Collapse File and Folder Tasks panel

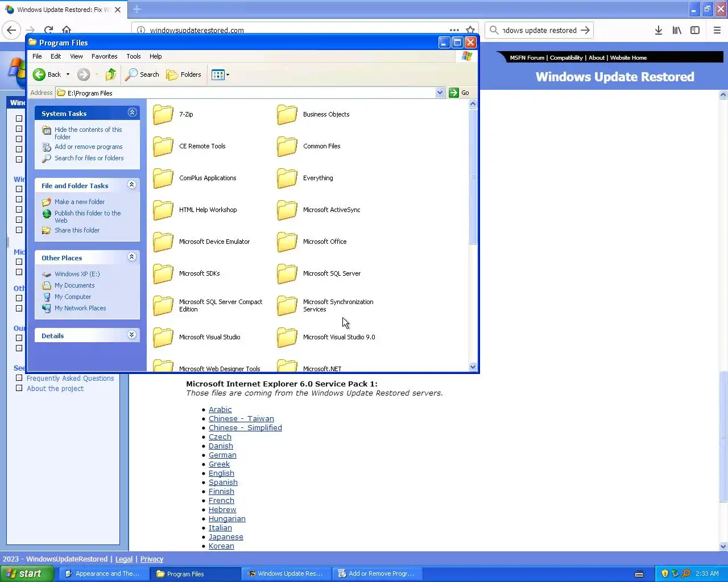point(132,185)
